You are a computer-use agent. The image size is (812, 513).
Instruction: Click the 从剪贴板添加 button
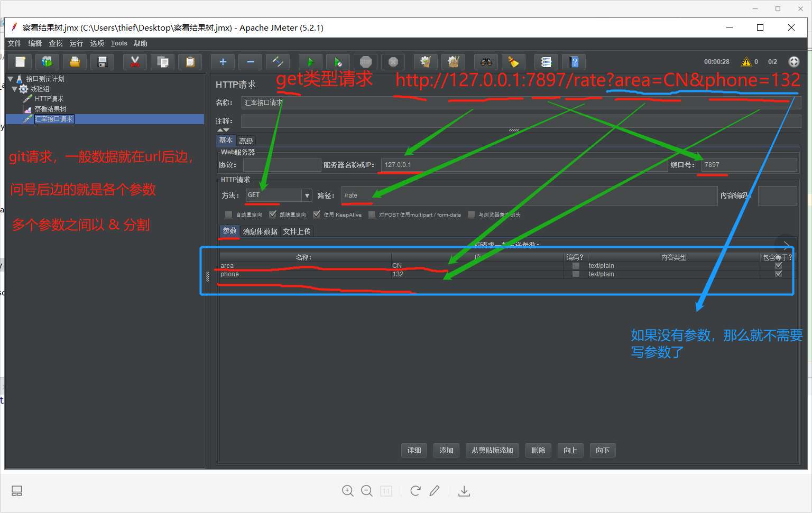[493, 450]
